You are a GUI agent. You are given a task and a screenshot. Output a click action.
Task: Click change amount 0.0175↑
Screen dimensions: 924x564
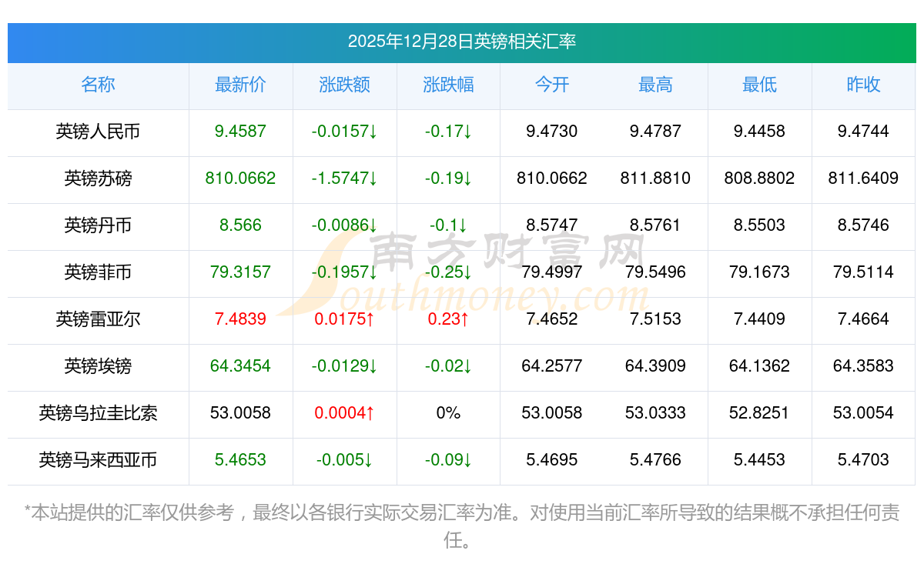(344, 319)
